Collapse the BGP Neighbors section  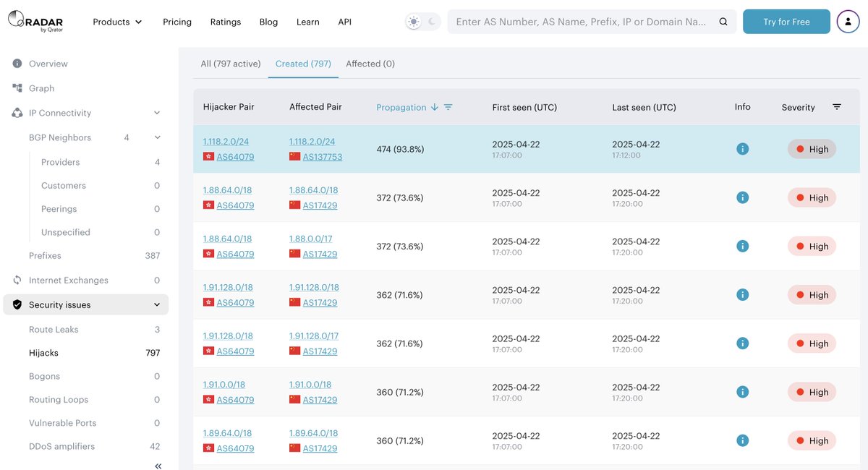pyautogui.click(x=156, y=137)
